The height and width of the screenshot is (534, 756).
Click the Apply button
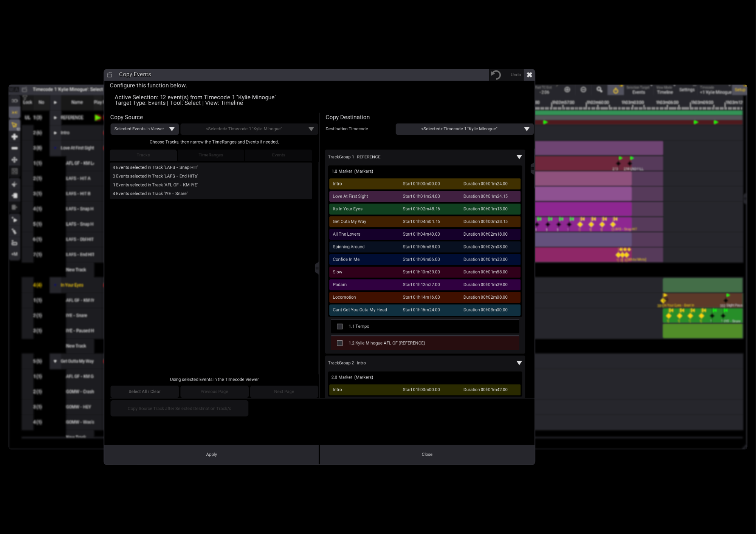click(211, 454)
